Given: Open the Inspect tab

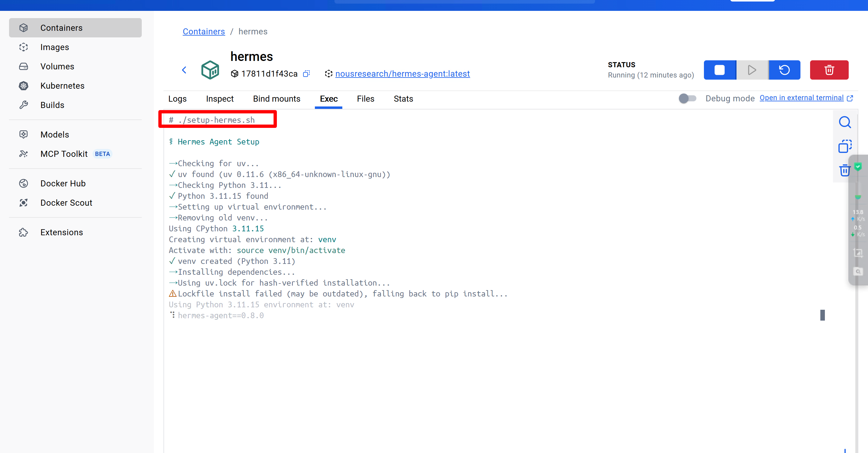Looking at the screenshot, I should pyautogui.click(x=220, y=99).
